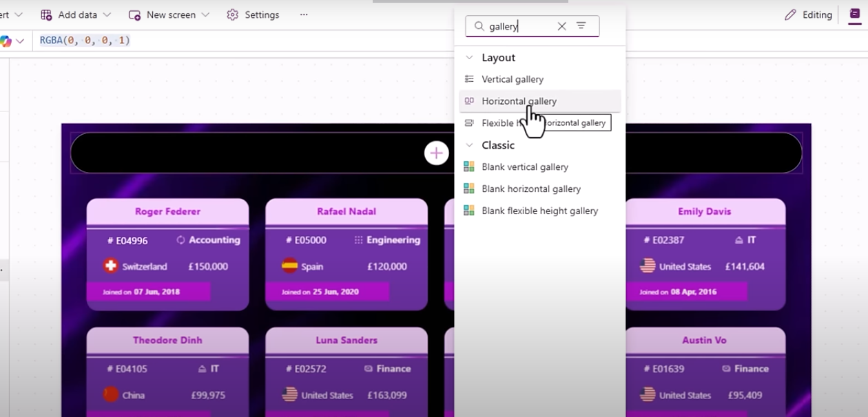This screenshot has height=417, width=868.
Task: Insert the Horizontal gallery control
Action: (519, 101)
